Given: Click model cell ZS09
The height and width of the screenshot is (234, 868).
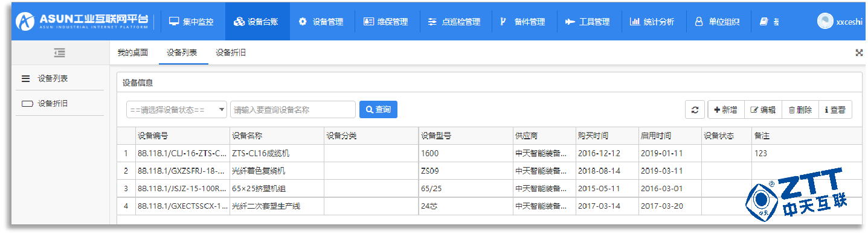Looking at the screenshot, I should pyautogui.click(x=465, y=171).
